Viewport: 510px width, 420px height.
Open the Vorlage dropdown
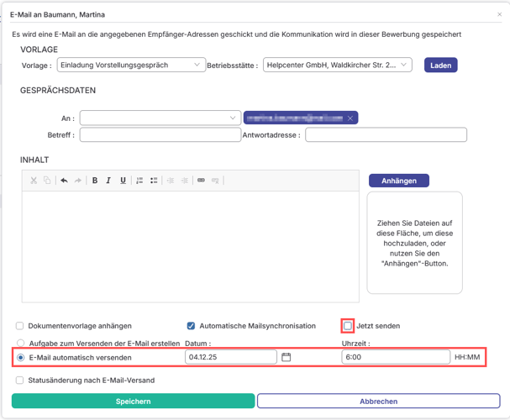point(131,65)
